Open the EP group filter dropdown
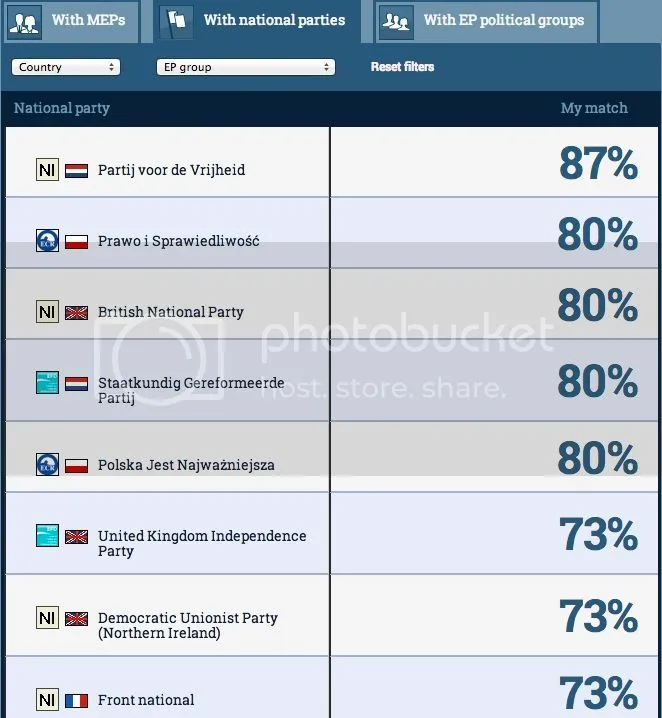Image resolution: width=662 pixels, height=718 pixels. click(244, 67)
